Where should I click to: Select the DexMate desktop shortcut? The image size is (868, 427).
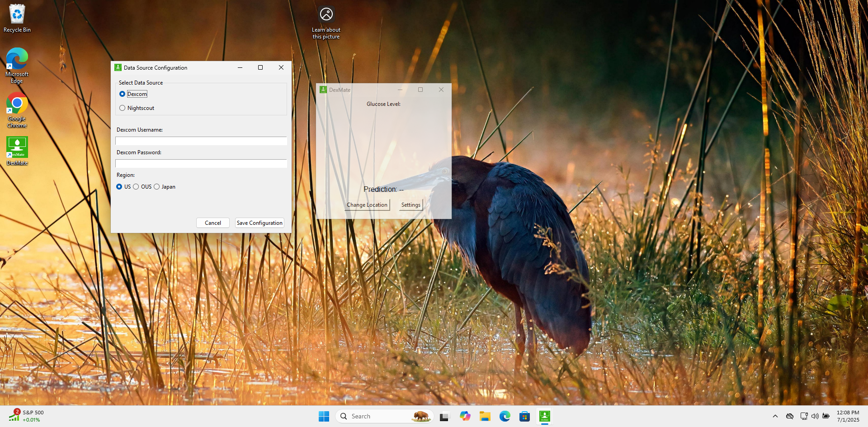pyautogui.click(x=17, y=151)
